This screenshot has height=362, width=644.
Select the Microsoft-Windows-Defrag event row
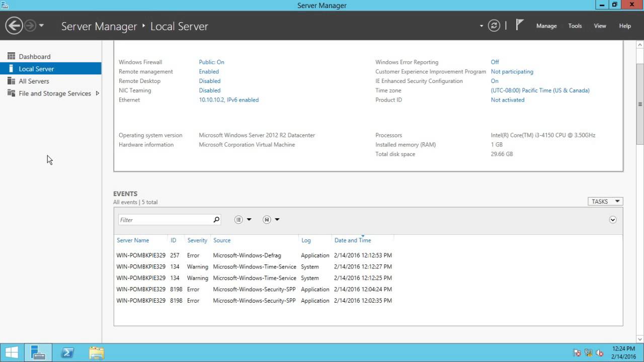[x=254, y=255]
